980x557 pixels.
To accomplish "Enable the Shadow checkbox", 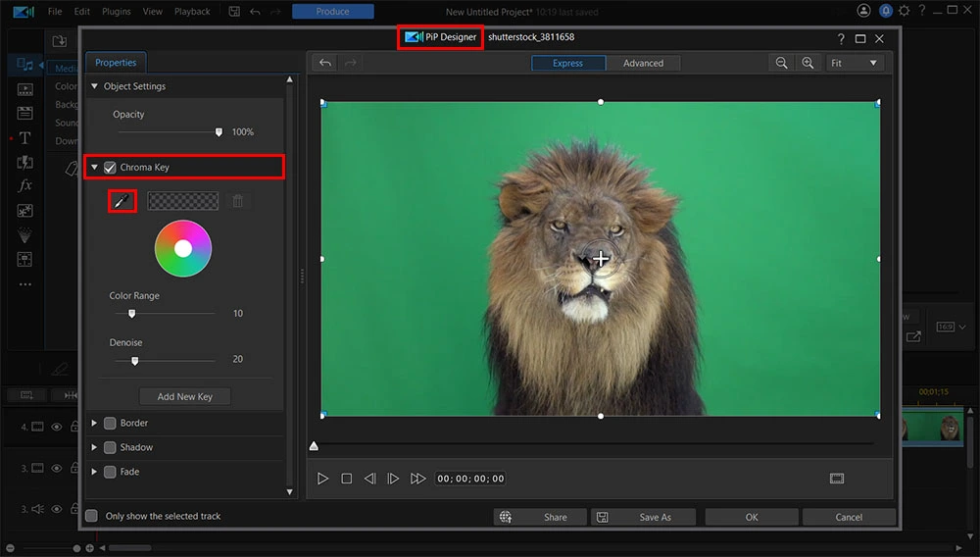I will coord(110,447).
